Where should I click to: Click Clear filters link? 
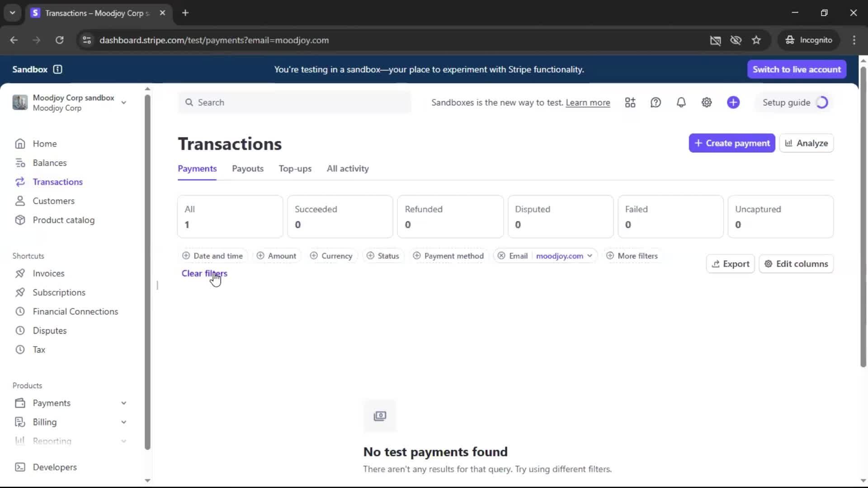[x=204, y=273]
